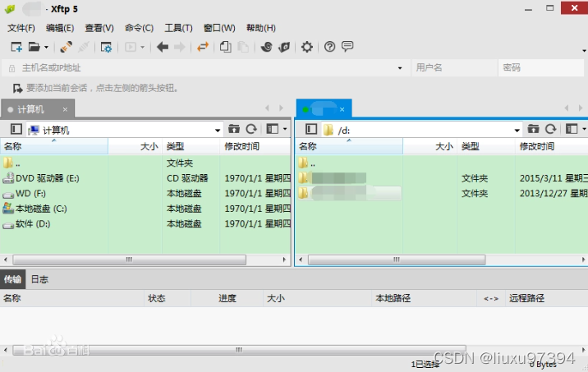Click remote pane new folder icon
The height and width of the screenshot is (372, 588).
[533, 130]
